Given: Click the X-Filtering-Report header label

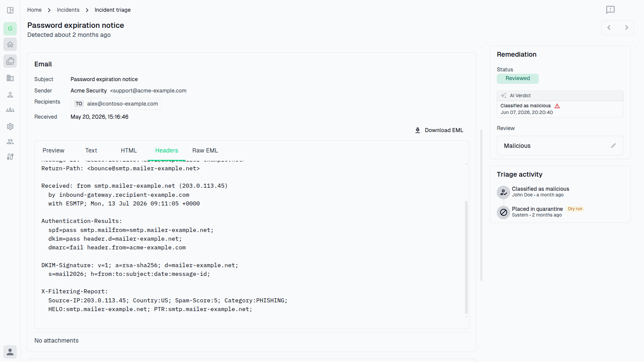Looking at the screenshot, I should (x=75, y=291).
